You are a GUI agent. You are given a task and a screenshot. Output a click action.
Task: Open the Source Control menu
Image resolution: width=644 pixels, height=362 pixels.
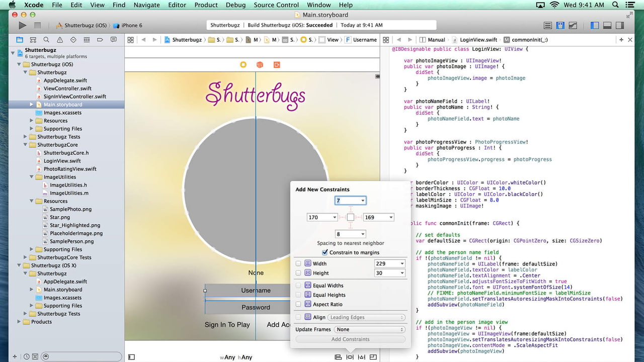[276, 5]
